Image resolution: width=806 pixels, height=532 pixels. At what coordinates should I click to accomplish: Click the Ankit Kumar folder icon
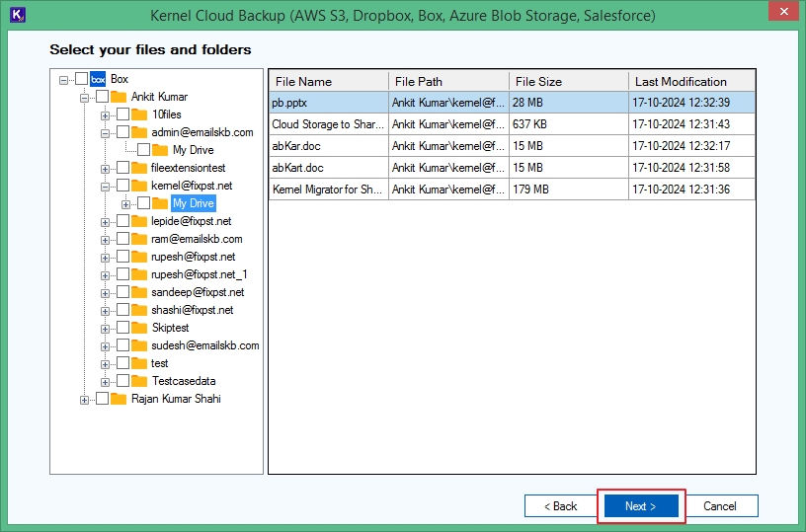point(119,97)
